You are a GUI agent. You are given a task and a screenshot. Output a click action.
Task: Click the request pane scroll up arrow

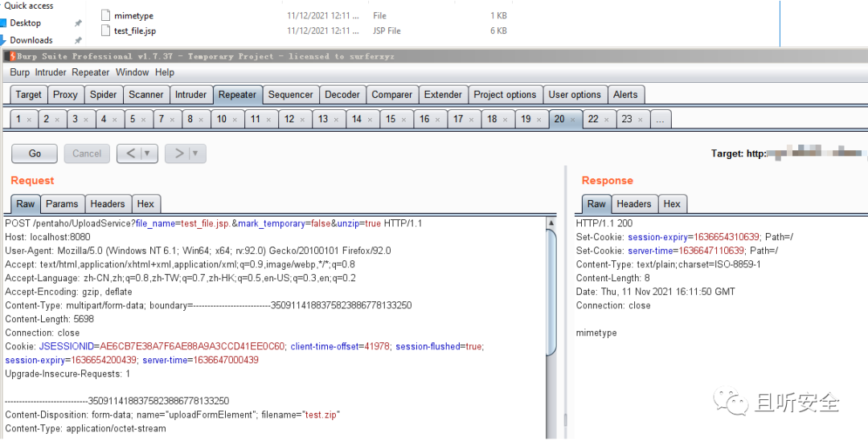tap(551, 223)
